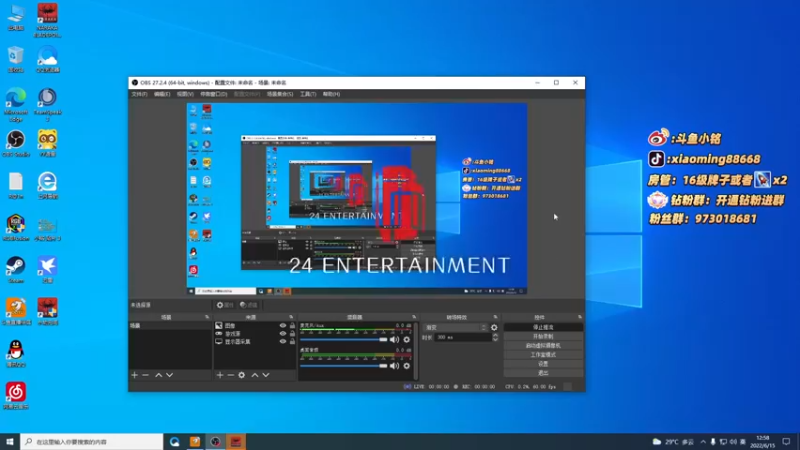Viewport: 800px width, 450px height.
Task: Open Windows Start menu
Action: pos(10,442)
